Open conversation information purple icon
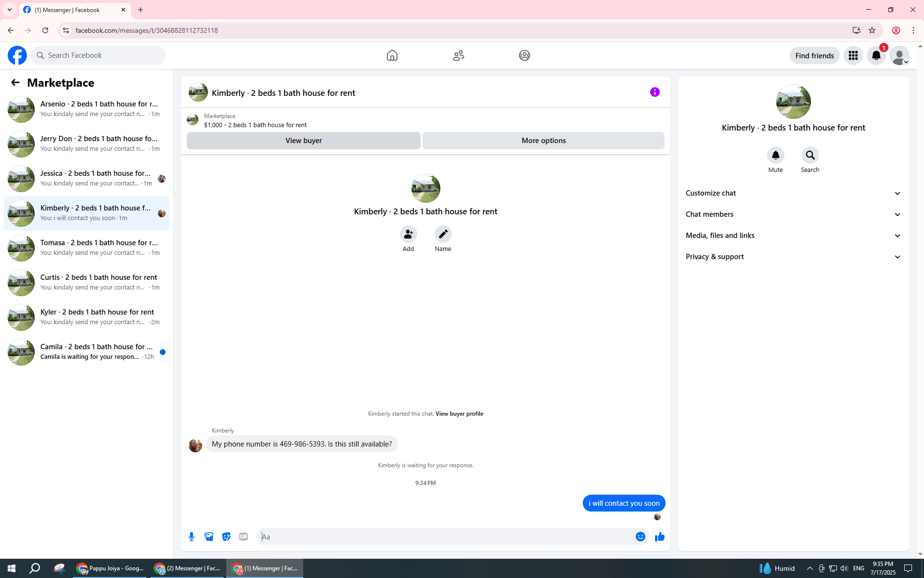Screen dimensions: 924x578 click(x=655, y=92)
